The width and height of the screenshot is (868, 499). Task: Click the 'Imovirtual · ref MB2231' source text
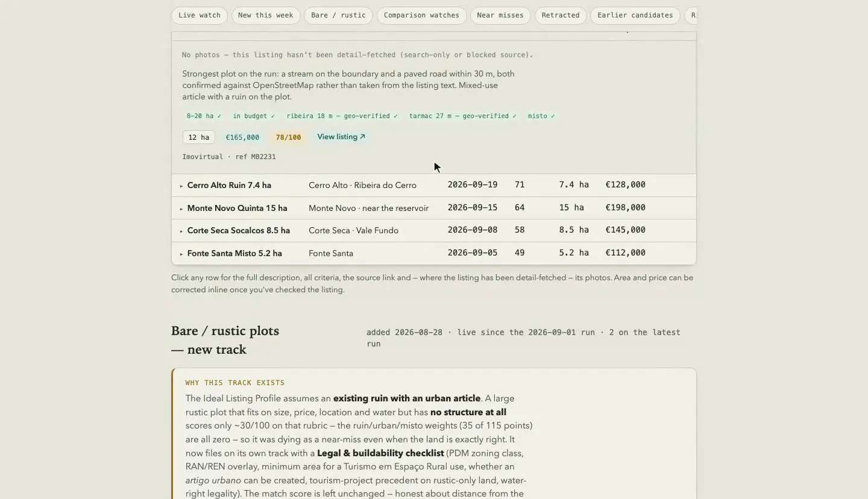pos(229,157)
